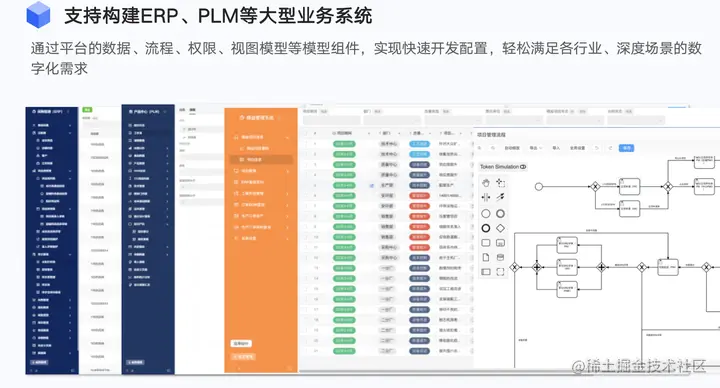Select the gateway right after the start event
The width and height of the screenshot is (720, 388).
tap(595, 186)
